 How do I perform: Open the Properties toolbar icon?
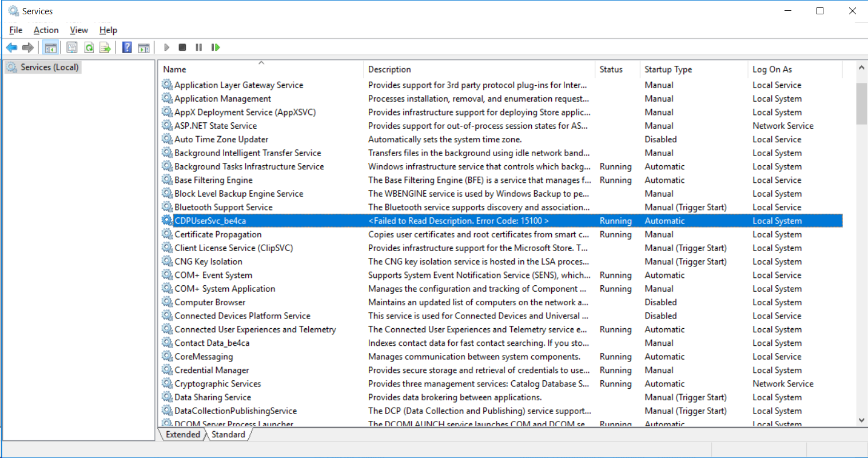pos(72,47)
